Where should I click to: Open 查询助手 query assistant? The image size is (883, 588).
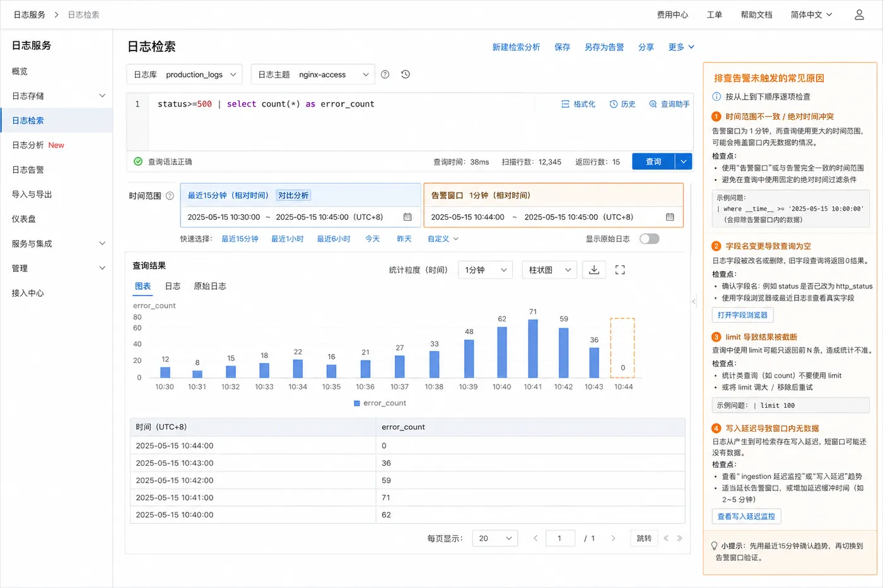[669, 104]
